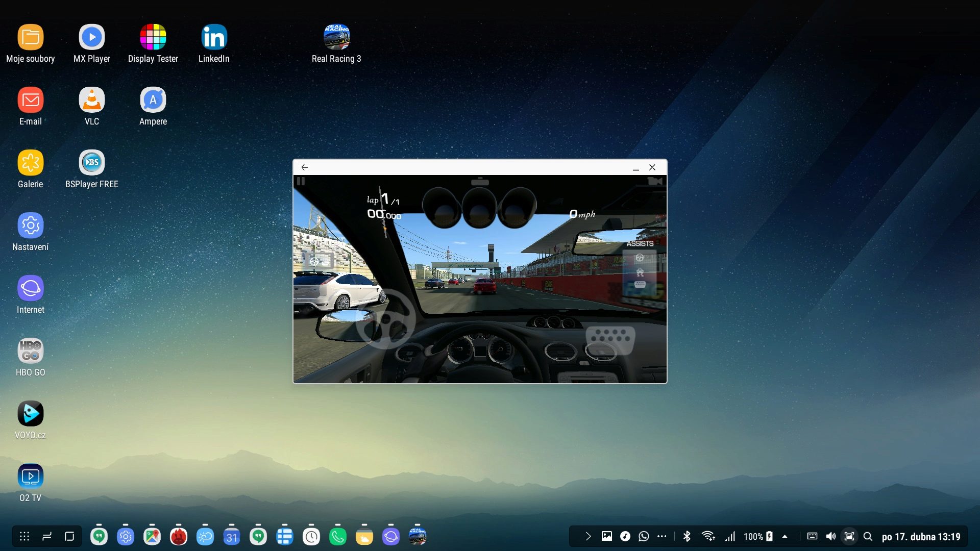980x551 pixels.
Task: Click the taskbar home square button
Action: pyautogui.click(x=69, y=536)
